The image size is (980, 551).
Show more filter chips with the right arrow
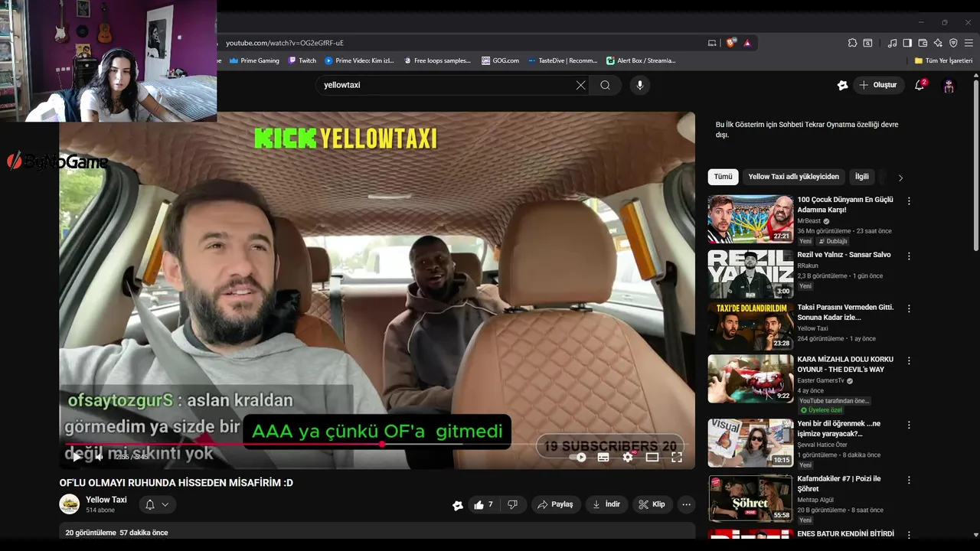[900, 178]
